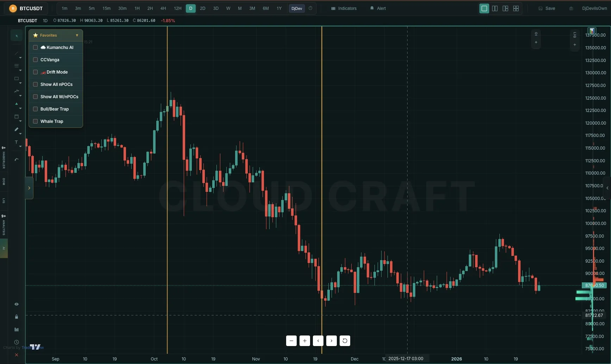The image size is (611, 364).
Task: Select the green arrow marker tool
Action: pos(16,104)
